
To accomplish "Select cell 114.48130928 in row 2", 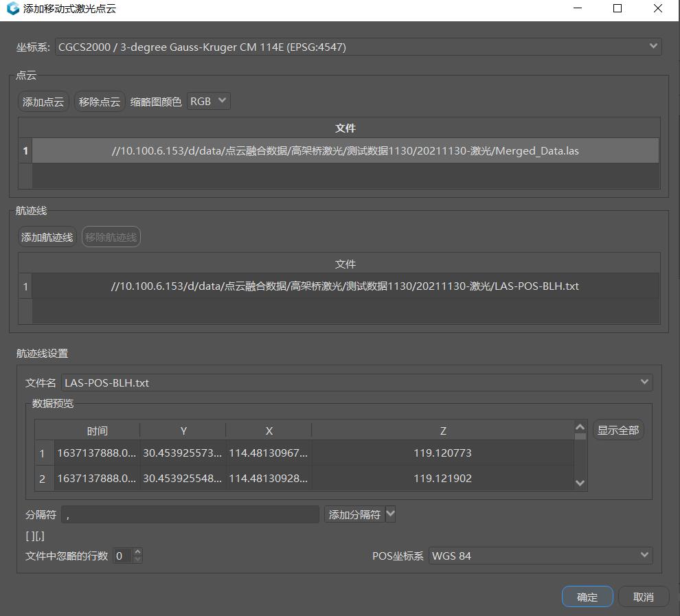I will pyautogui.click(x=269, y=479).
